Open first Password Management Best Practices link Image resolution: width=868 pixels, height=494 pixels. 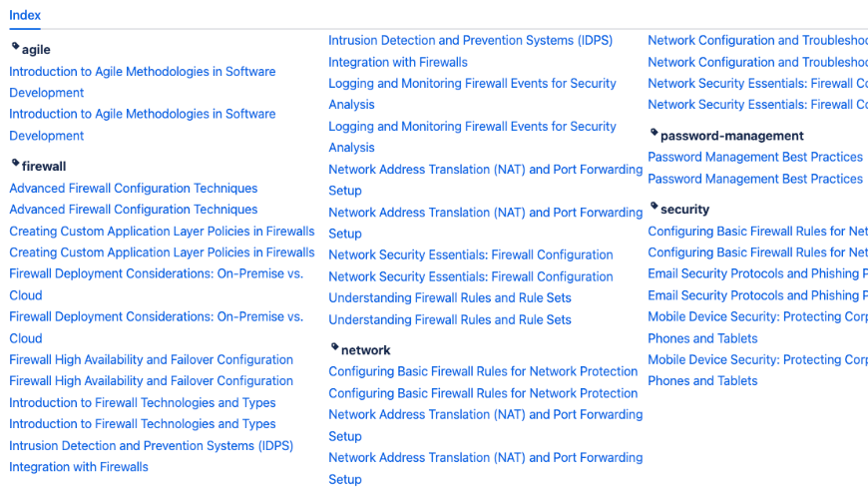754,158
